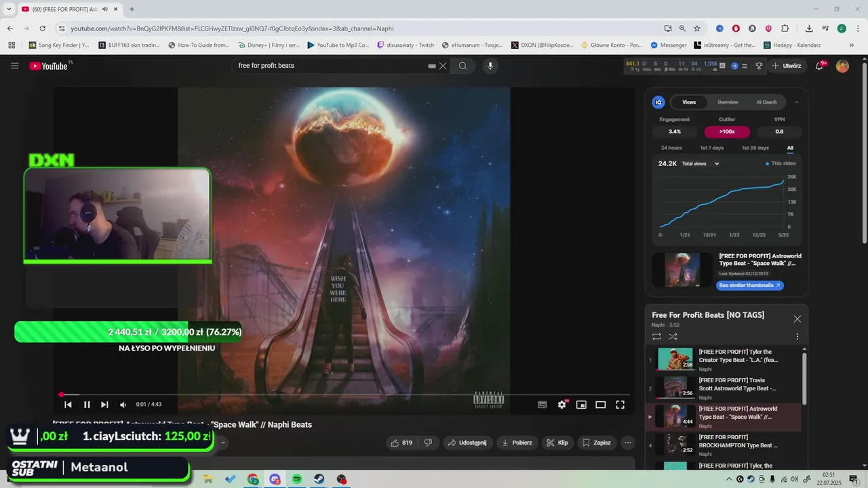
Task: Bookmark this page with the star
Action: [x=696, y=28]
